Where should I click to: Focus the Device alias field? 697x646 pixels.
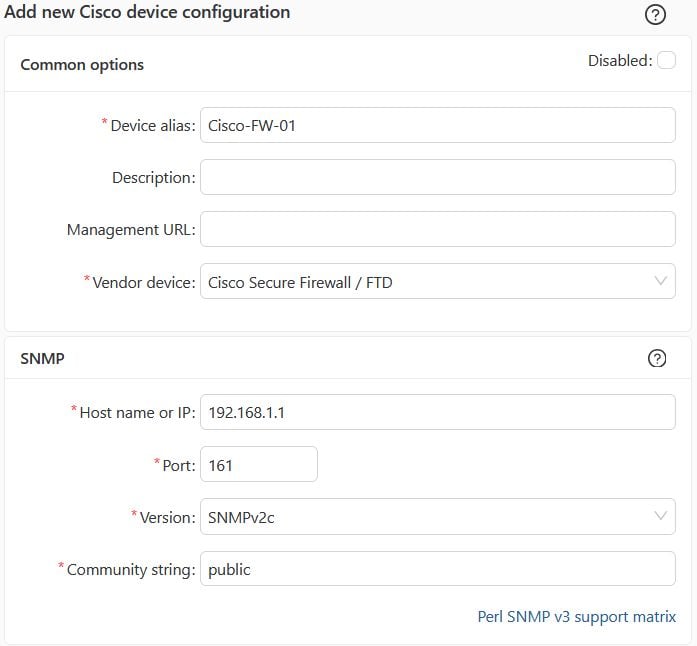(437, 125)
